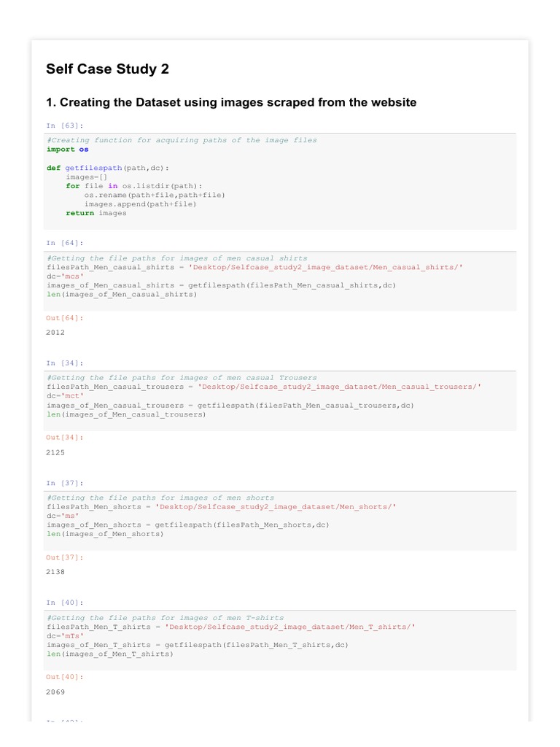
Task: Click the Out[64] prompt label
Action: 65,318
